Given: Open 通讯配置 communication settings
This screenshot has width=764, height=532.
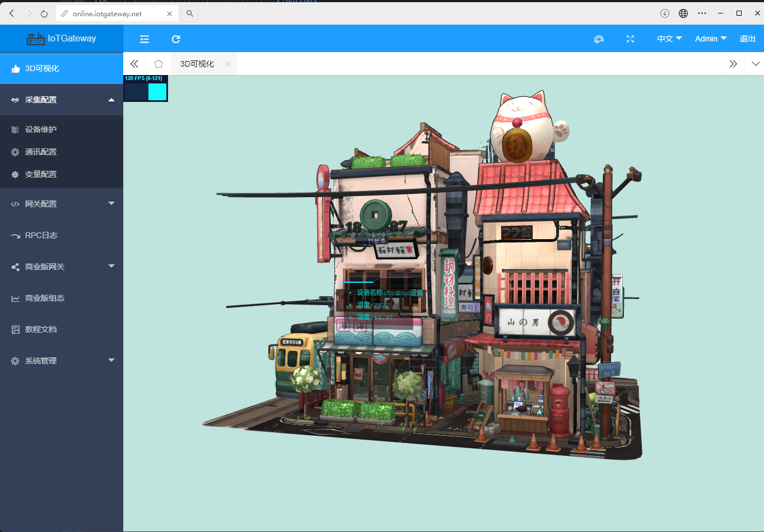Looking at the screenshot, I should tap(41, 152).
